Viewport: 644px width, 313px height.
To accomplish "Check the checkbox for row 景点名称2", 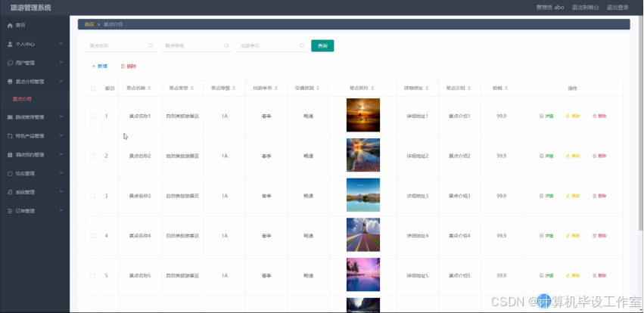I will [x=93, y=156].
